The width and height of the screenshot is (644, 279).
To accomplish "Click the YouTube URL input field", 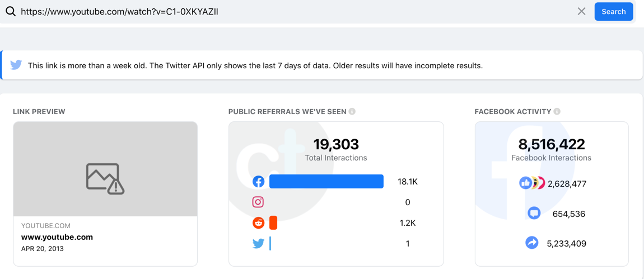I will pyautogui.click(x=280, y=11).
